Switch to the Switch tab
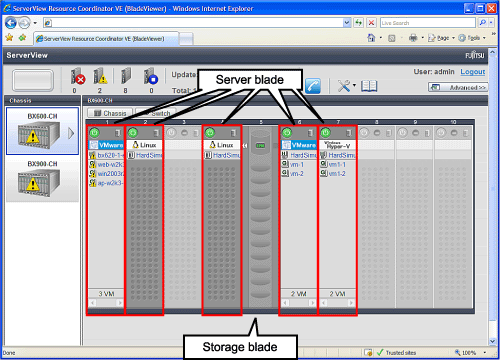 (x=157, y=113)
